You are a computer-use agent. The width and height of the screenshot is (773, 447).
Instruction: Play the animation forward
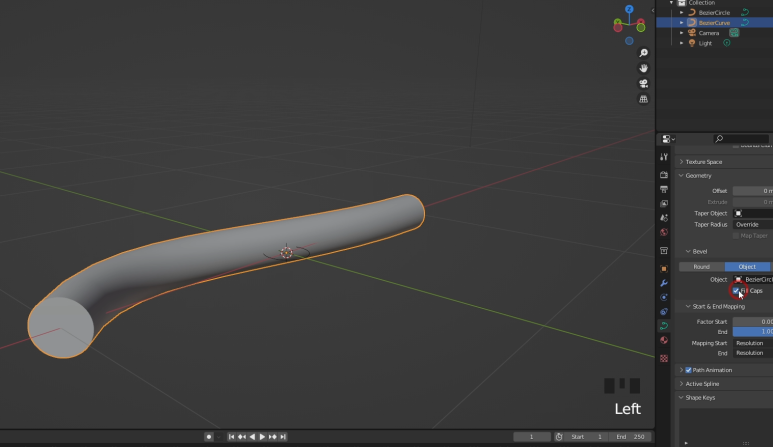pos(262,437)
